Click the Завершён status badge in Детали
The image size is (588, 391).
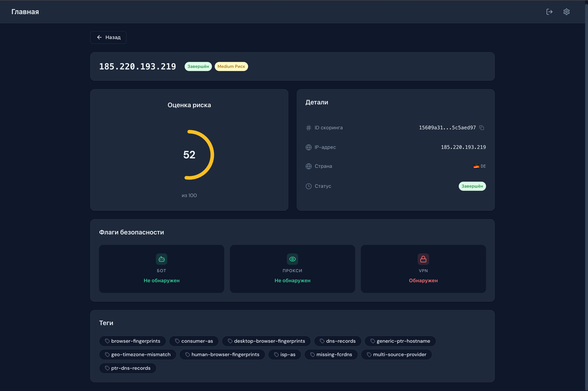tap(472, 186)
